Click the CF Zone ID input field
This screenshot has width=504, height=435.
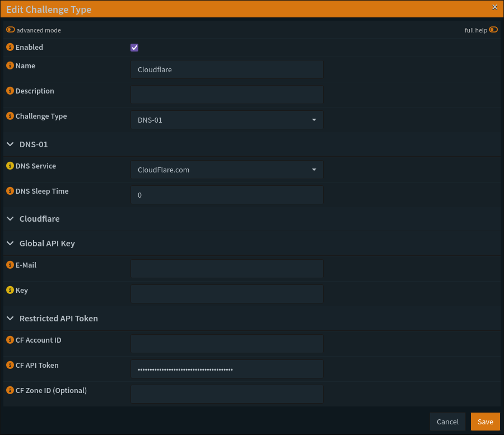coord(227,394)
